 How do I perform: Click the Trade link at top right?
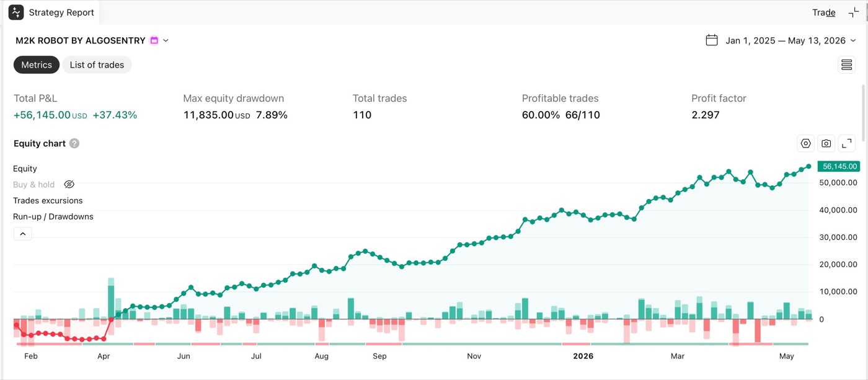[824, 12]
